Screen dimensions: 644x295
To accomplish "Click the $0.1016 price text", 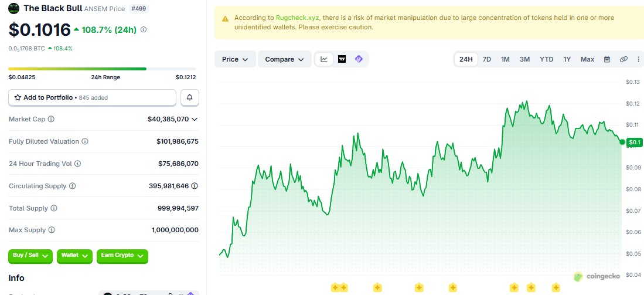I will 40,29.
